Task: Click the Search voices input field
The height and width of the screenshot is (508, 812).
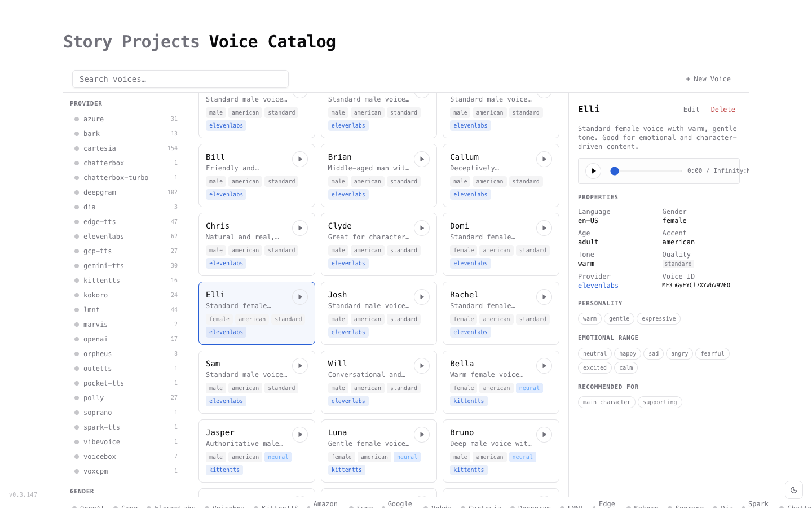Action: [180, 79]
